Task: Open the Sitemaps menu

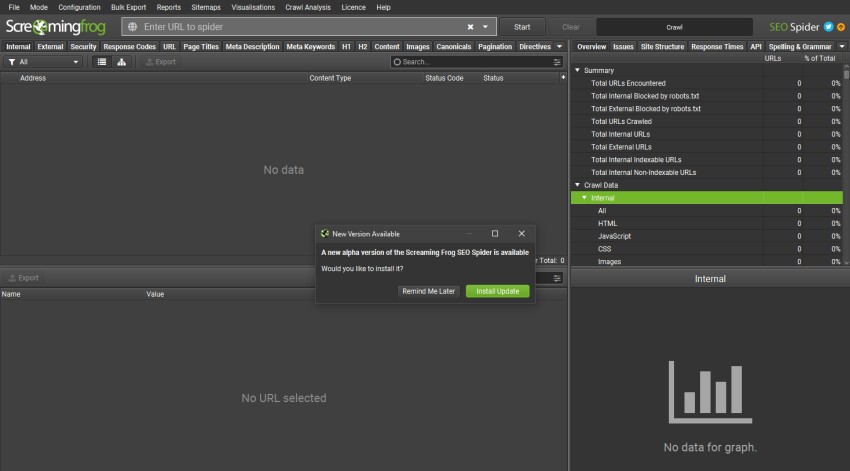Action: click(206, 7)
